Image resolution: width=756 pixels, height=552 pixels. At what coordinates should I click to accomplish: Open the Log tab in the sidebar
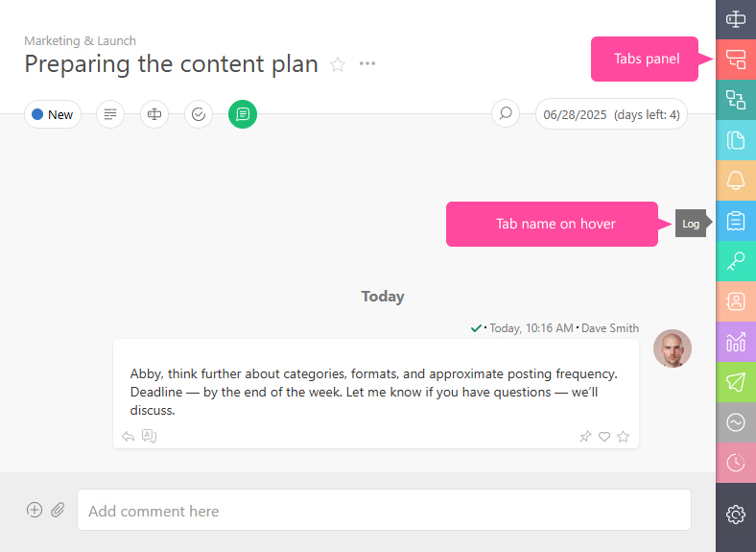tap(736, 221)
